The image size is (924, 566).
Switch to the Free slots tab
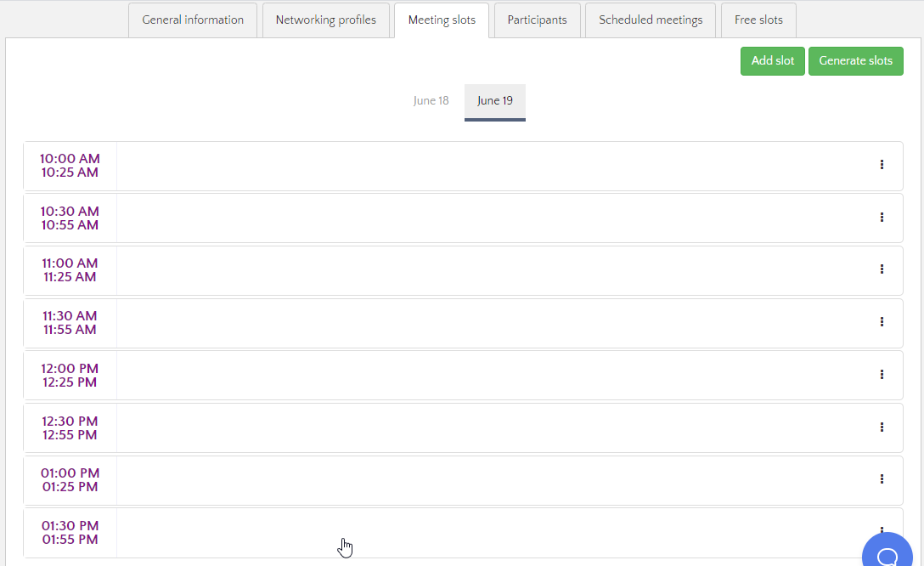point(758,20)
